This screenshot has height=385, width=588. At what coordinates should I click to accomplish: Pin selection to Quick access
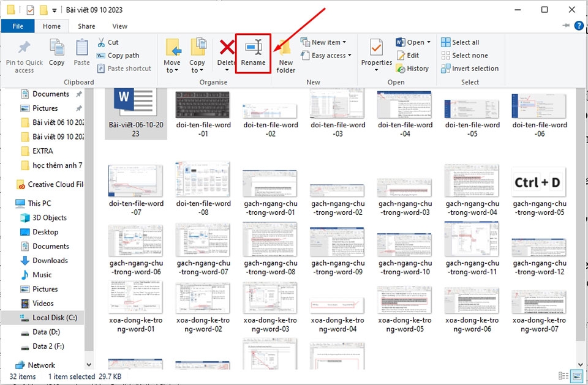(x=24, y=56)
